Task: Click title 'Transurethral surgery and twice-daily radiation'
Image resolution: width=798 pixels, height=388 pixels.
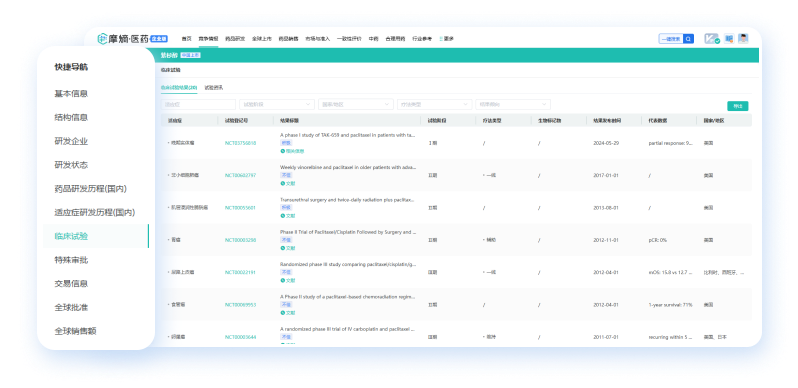Action: coord(348,200)
